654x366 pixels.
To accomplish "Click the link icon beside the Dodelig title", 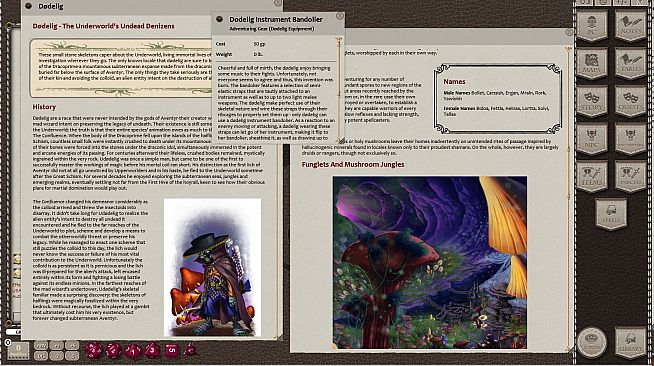I will tap(29, 6).
